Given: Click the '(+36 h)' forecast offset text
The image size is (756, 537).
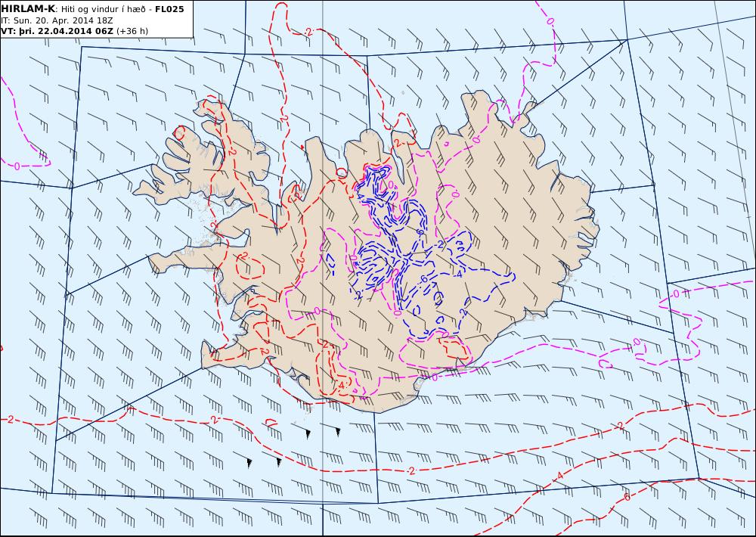Looking at the screenshot, I should click(132, 31).
